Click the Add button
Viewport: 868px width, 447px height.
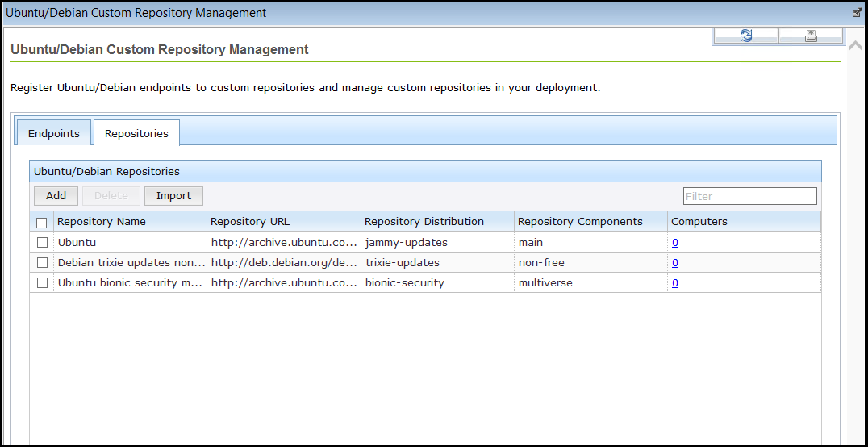[56, 195]
